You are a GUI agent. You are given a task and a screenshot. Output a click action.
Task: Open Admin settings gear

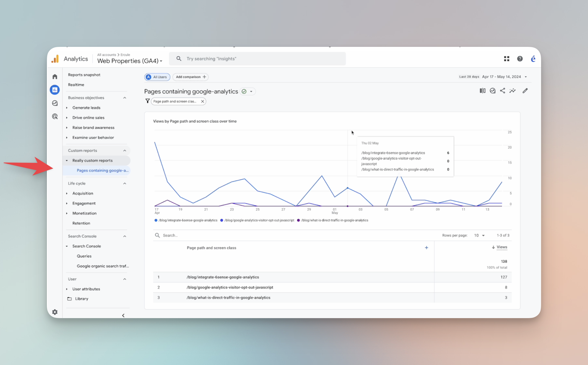coord(55,312)
